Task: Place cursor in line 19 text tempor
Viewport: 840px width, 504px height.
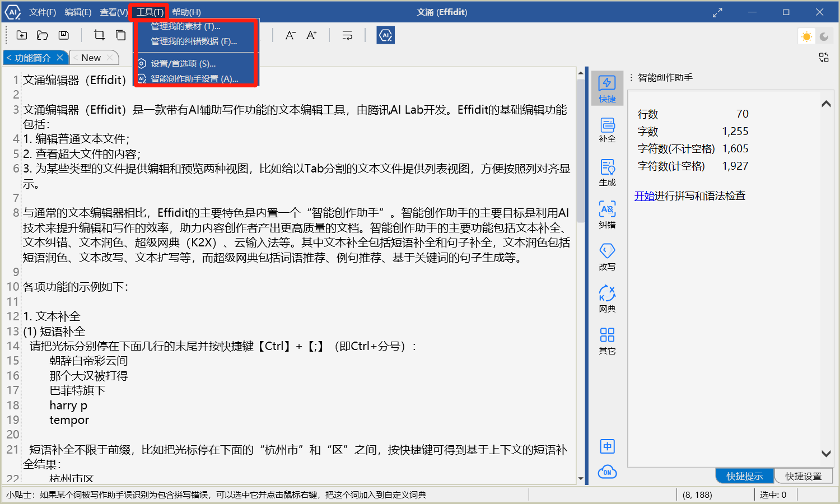Action: coord(69,420)
